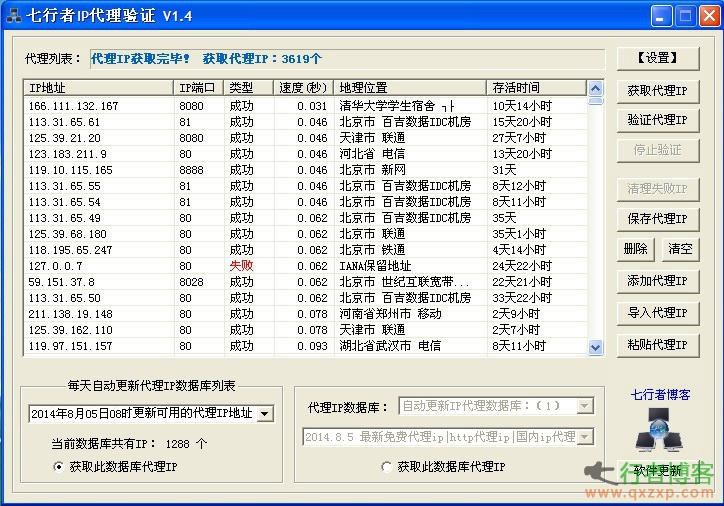The image size is (724, 506).
Task: Select row 113.31.65.50
Action: 305,298
